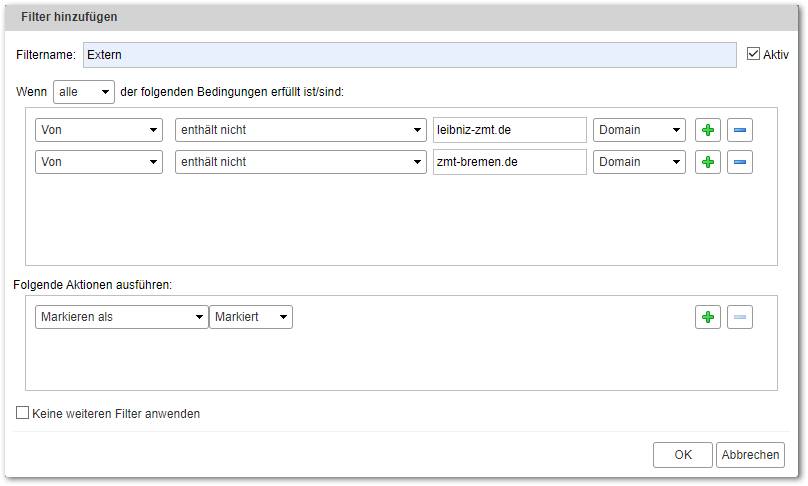Open second row's Von field dropdown
808x486 pixels.
pyautogui.click(x=99, y=162)
